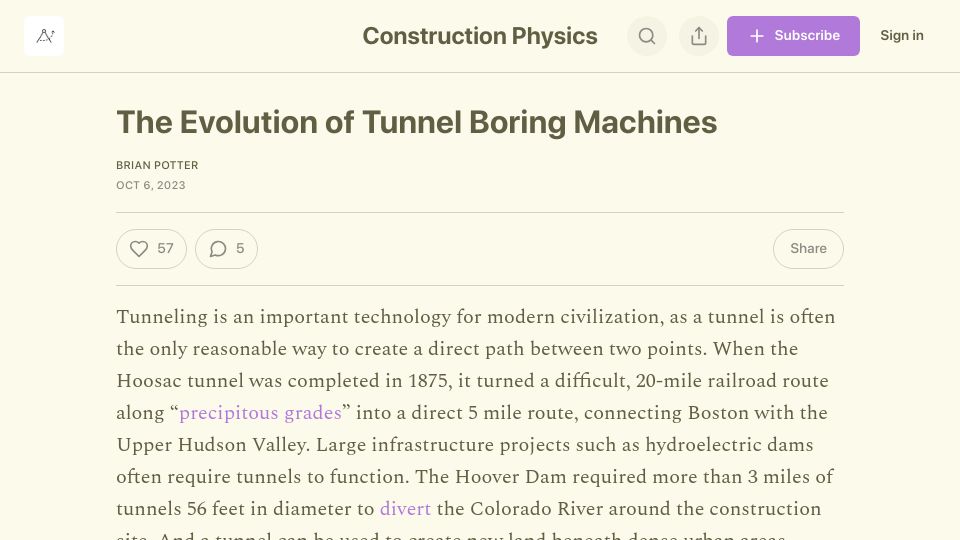Click the article title heading
The width and height of the screenshot is (960, 540).
point(416,122)
